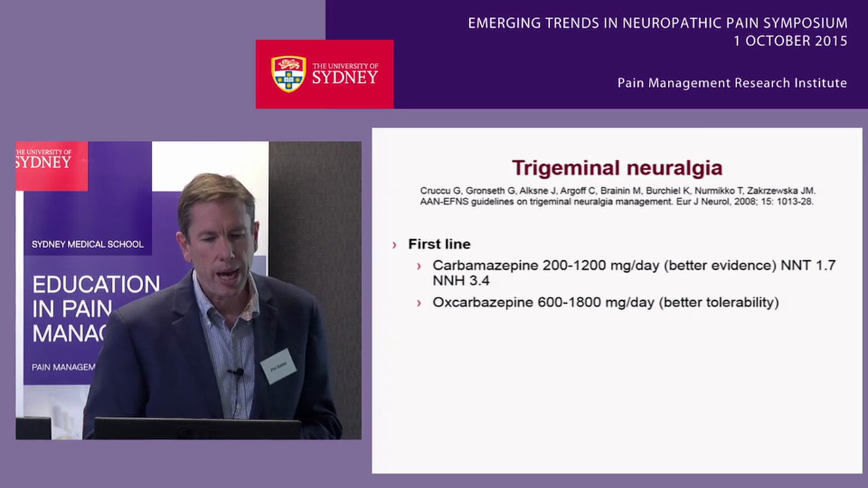Click the presenter video feed
Viewport: 868px width, 488px height.
(x=189, y=289)
